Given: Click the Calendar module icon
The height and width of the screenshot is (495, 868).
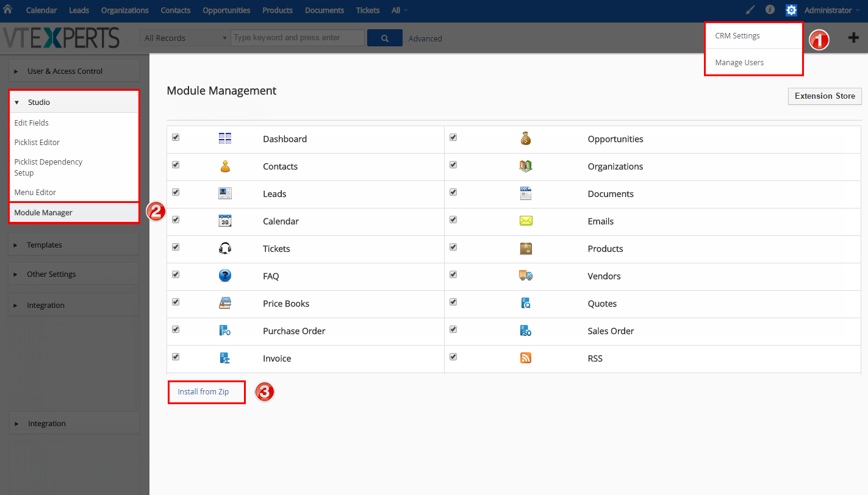Looking at the screenshot, I should [x=225, y=221].
